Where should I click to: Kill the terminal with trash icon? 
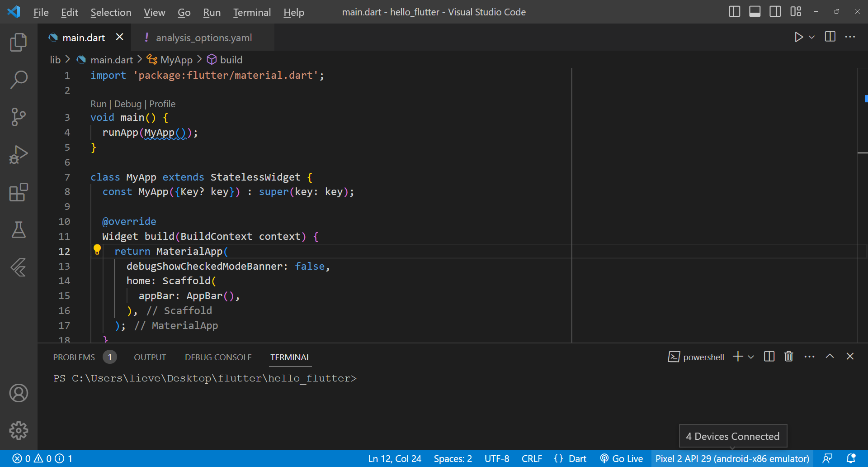[x=789, y=357]
